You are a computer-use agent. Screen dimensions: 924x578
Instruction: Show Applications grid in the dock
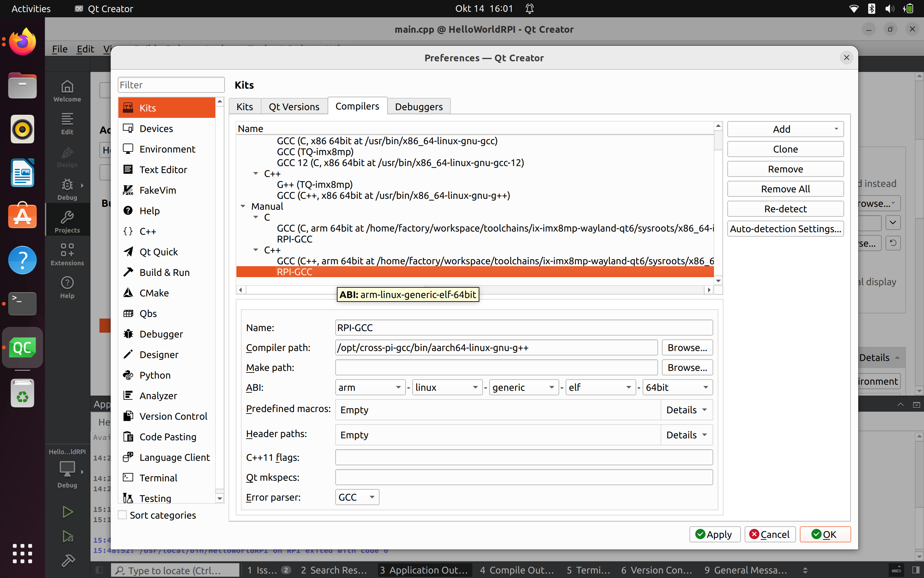coord(22,553)
